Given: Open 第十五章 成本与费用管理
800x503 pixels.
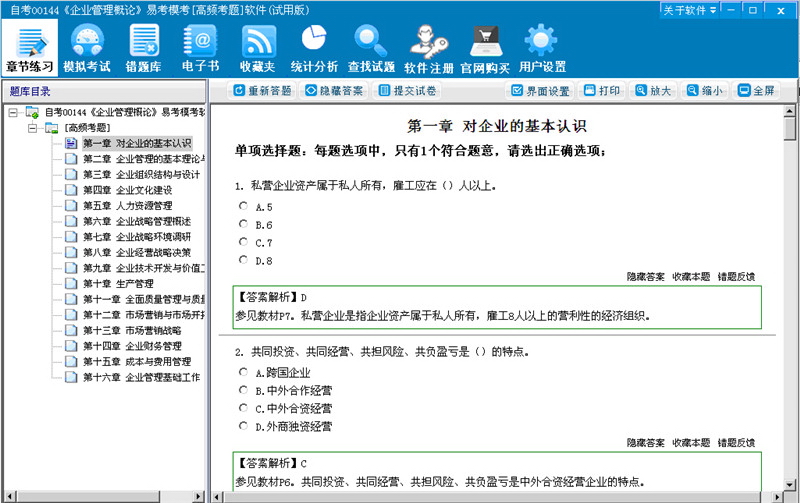Looking at the screenshot, I should click(137, 362).
